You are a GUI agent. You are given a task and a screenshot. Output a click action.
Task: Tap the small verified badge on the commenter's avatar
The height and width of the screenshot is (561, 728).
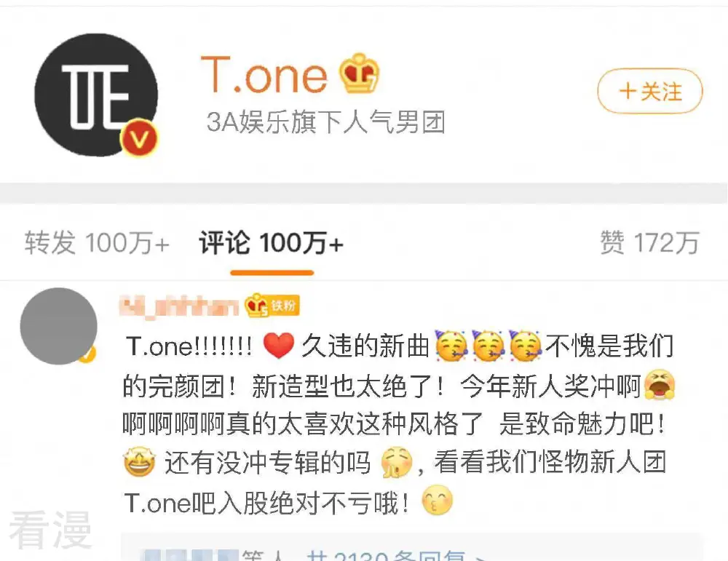coord(87,354)
